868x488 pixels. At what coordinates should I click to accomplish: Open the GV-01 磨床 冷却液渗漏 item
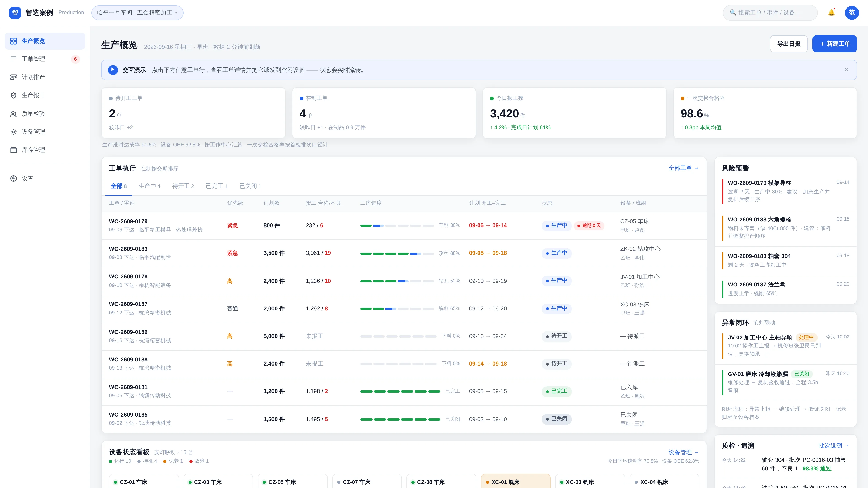coord(785,382)
